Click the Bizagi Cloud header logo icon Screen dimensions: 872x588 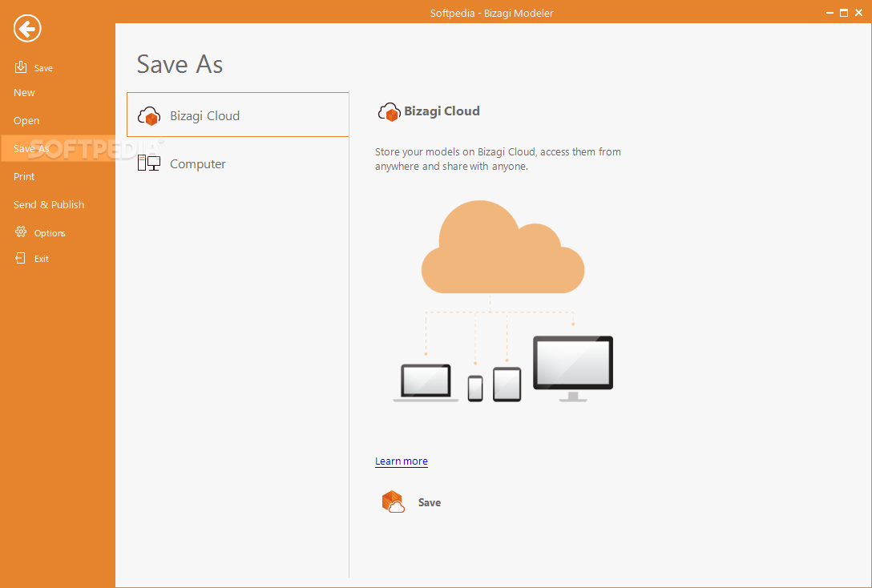[390, 111]
